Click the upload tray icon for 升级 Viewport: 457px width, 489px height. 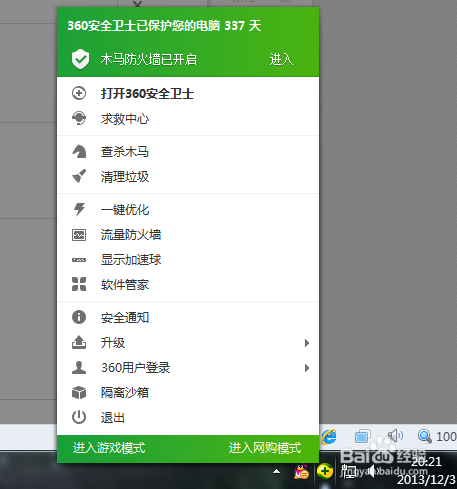(79, 342)
